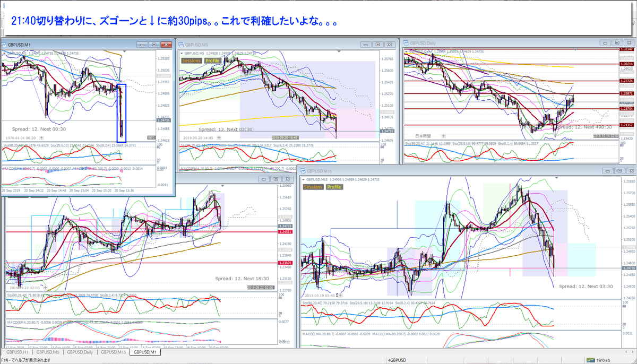
Task: Minimize the GBPUSD,Daily chart window
Action: 605,42
